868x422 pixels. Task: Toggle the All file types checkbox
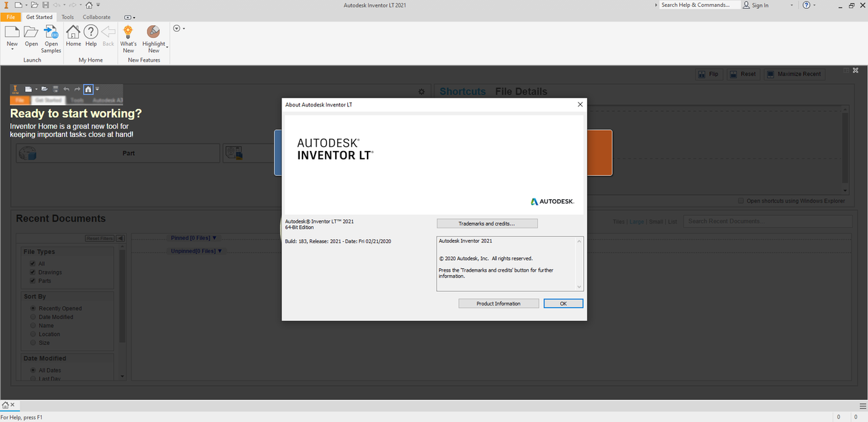point(33,263)
